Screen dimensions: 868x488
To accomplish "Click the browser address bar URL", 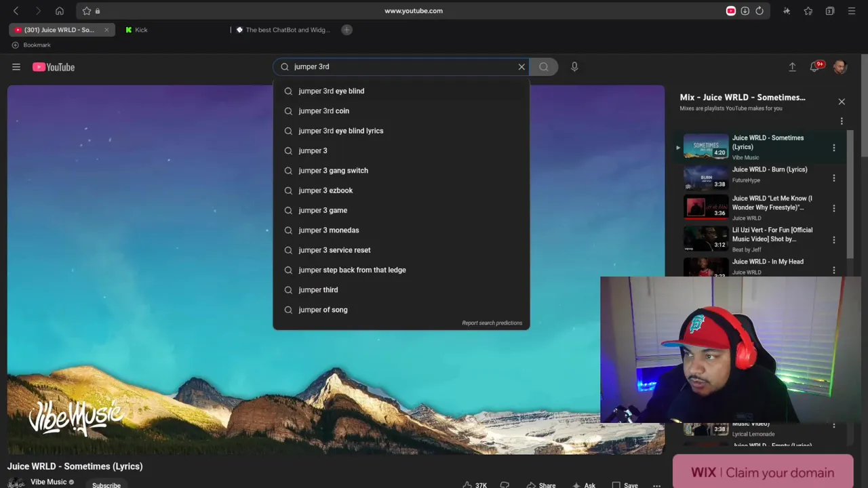I will tap(414, 11).
